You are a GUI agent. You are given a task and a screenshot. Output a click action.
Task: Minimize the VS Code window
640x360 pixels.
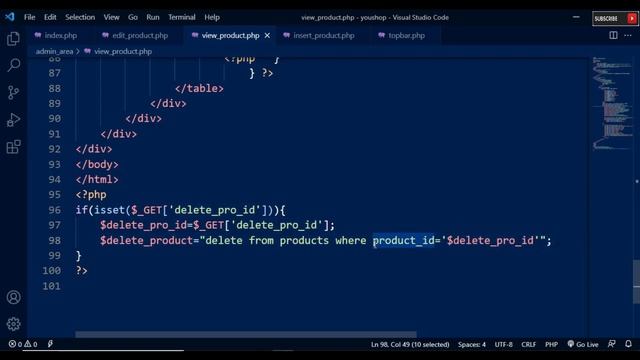576,17
